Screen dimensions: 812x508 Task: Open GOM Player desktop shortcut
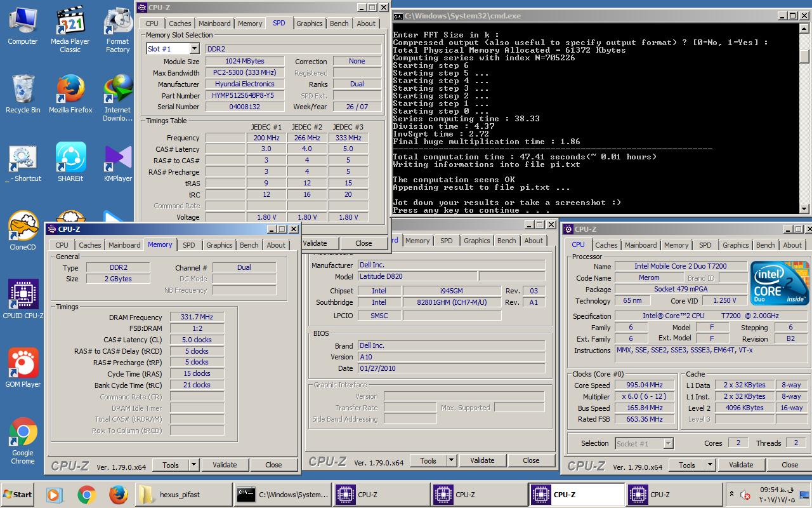pos(23,368)
